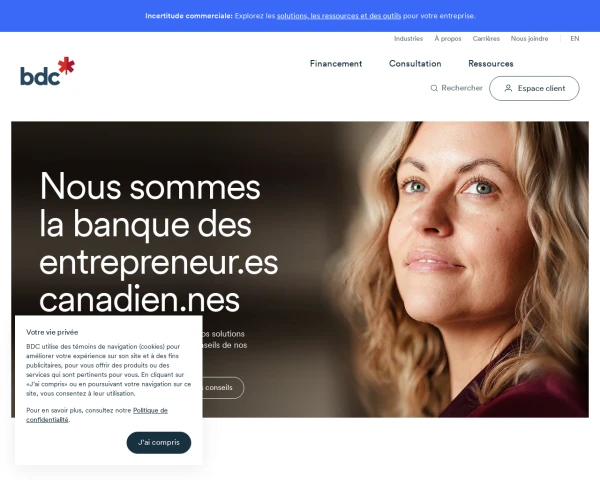Click the magnifying glass search icon
The width and height of the screenshot is (600, 480).
[x=434, y=88]
